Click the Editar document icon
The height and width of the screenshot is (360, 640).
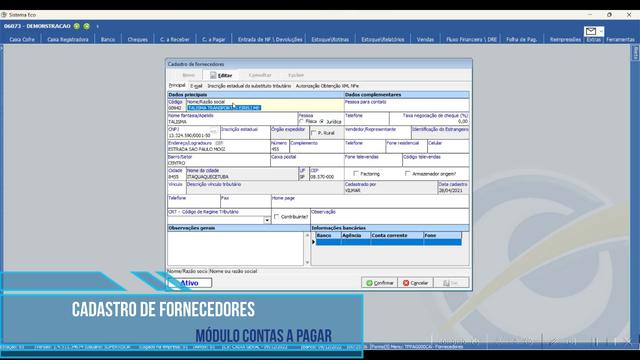tap(213, 75)
